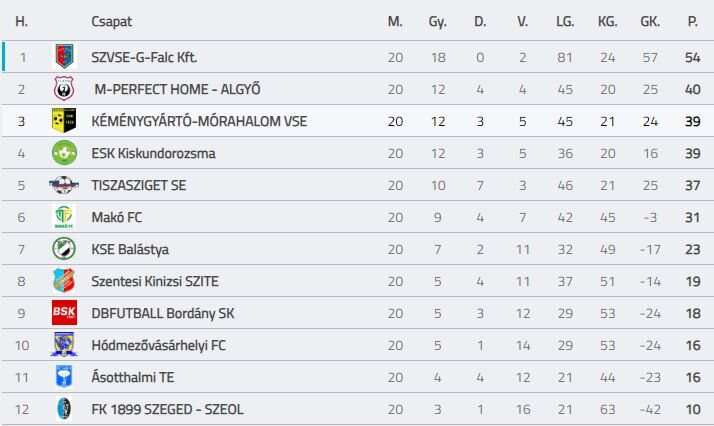Click the Ásotthalmi TE blue crest

point(64,377)
